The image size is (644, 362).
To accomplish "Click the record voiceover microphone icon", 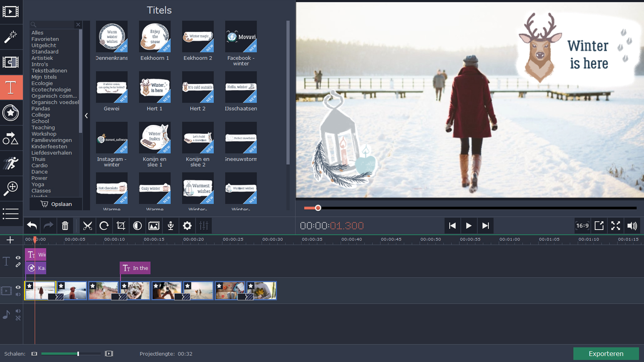I will pos(171,226).
